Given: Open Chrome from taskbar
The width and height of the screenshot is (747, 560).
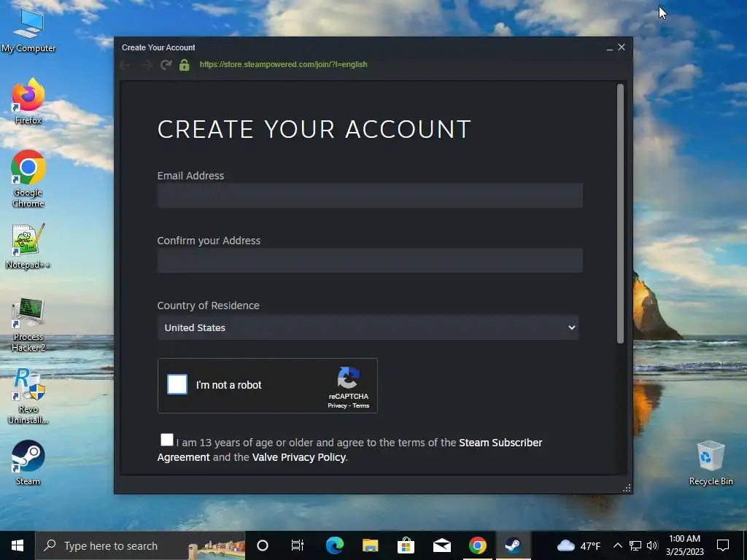Looking at the screenshot, I should [477, 545].
